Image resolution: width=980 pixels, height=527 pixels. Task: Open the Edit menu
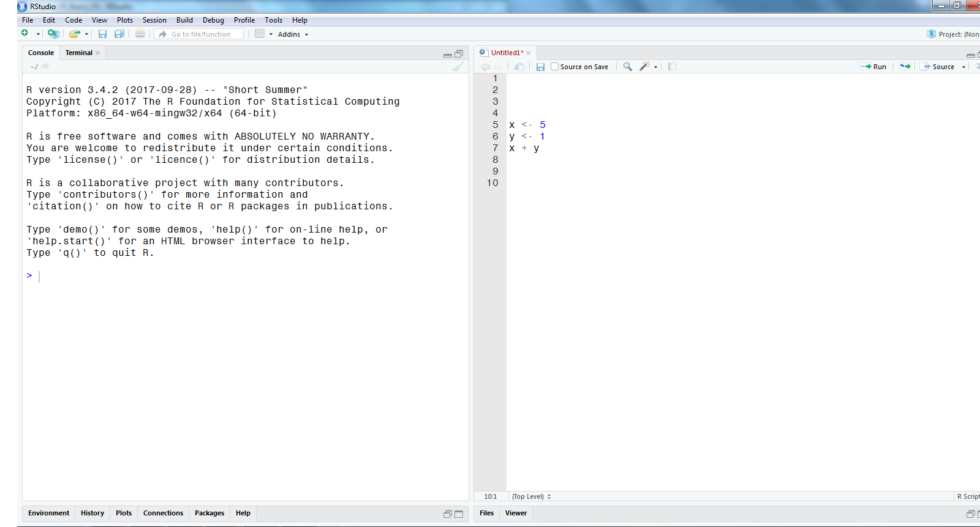(49, 20)
